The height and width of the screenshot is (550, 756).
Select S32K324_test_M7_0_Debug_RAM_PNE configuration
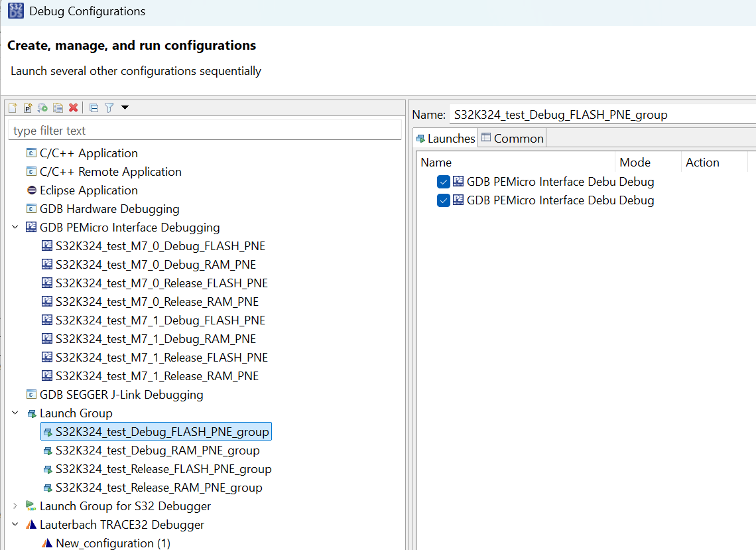tap(156, 265)
